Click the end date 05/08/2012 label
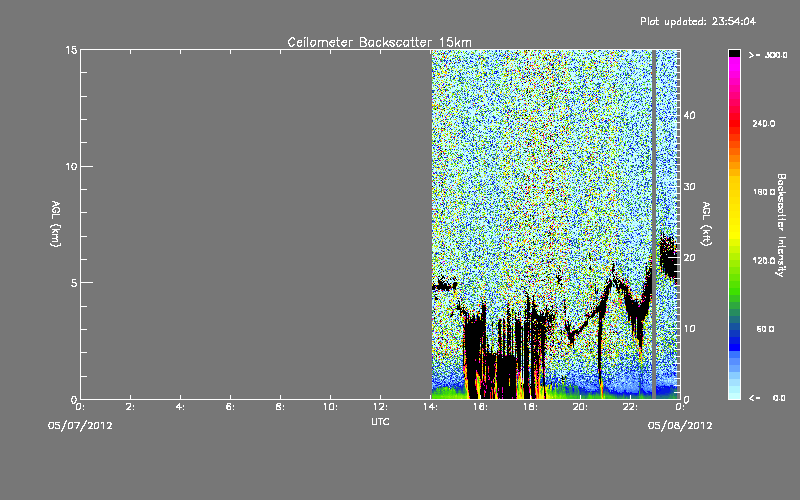Screen dimensions: 800x500 pos(680,426)
